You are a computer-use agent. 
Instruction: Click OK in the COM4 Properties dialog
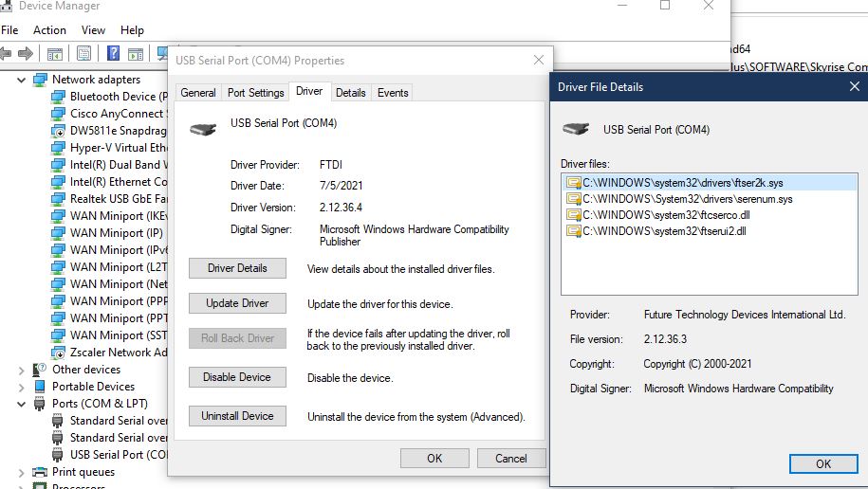tap(434, 458)
